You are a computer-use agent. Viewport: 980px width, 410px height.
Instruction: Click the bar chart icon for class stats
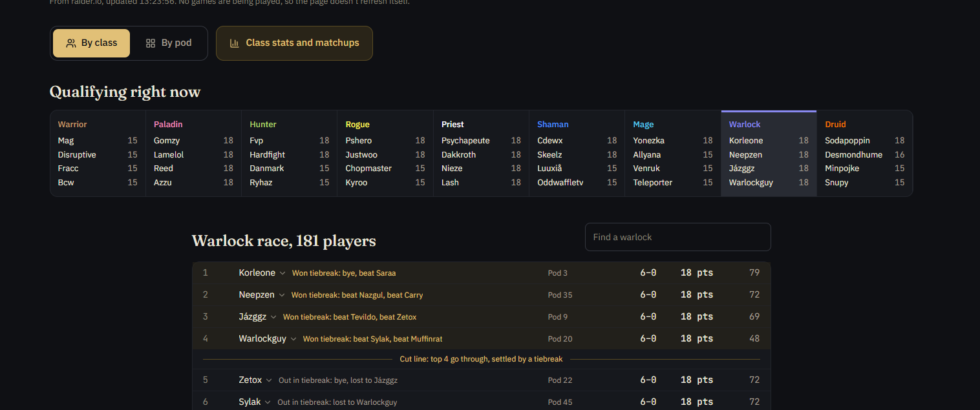coord(235,43)
